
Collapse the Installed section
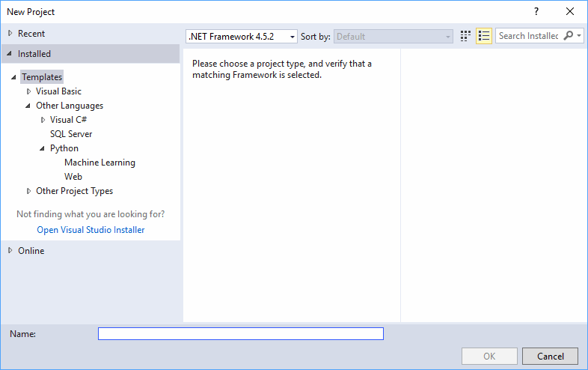tap(10, 54)
